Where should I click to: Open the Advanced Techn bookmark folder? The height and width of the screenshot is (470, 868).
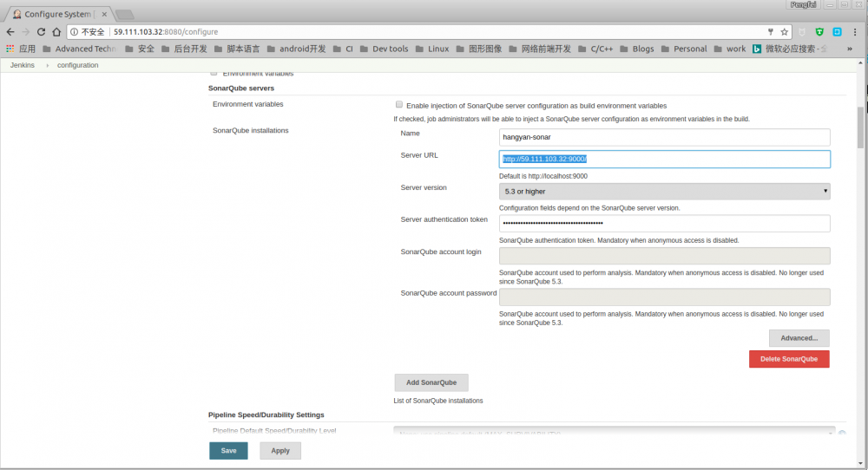79,49
